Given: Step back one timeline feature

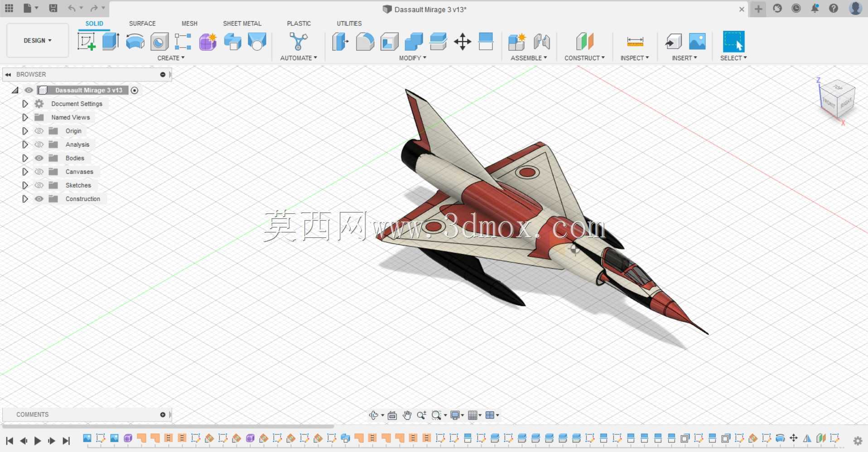Looking at the screenshot, I should tap(24, 441).
